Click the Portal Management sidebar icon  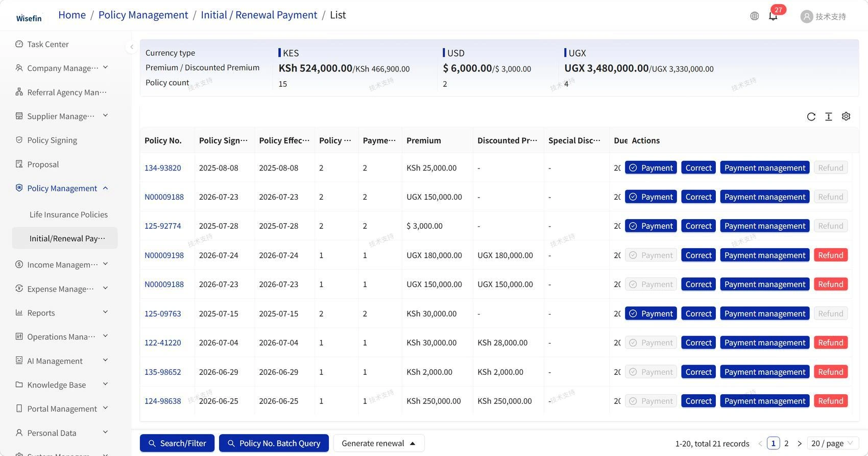pyautogui.click(x=19, y=409)
